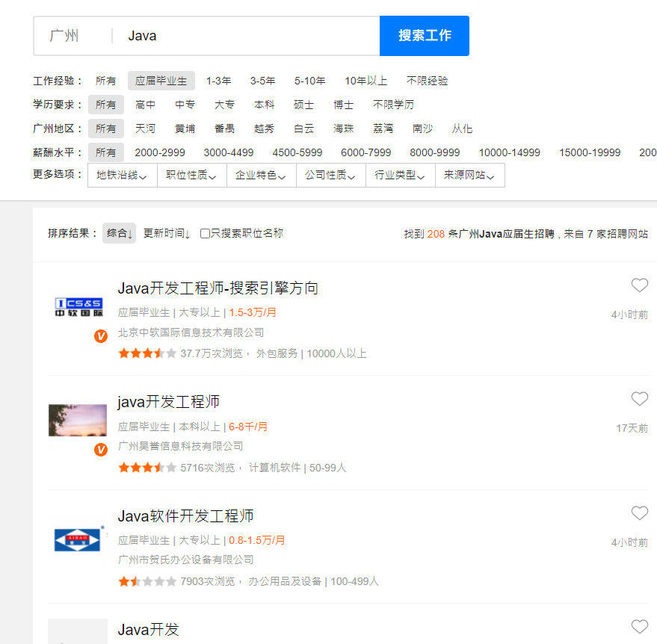Click the star rating of 北京中软国际
Viewport: 657px width, 644px height.
(147, 354)
